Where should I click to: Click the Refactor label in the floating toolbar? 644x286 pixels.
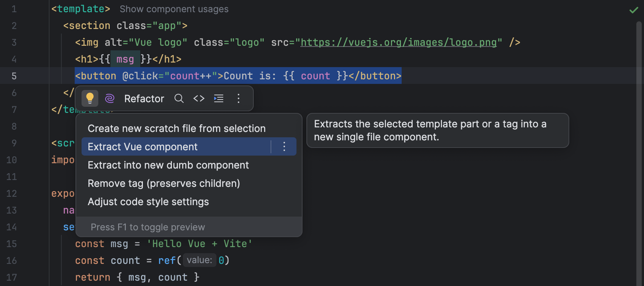(x=144, y=98)
